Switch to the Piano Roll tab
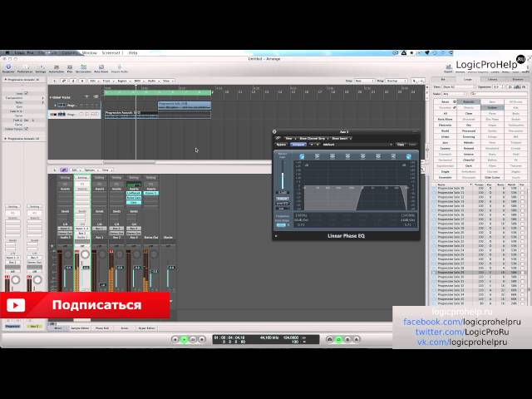The image size is (532, 399). point(102,328)
